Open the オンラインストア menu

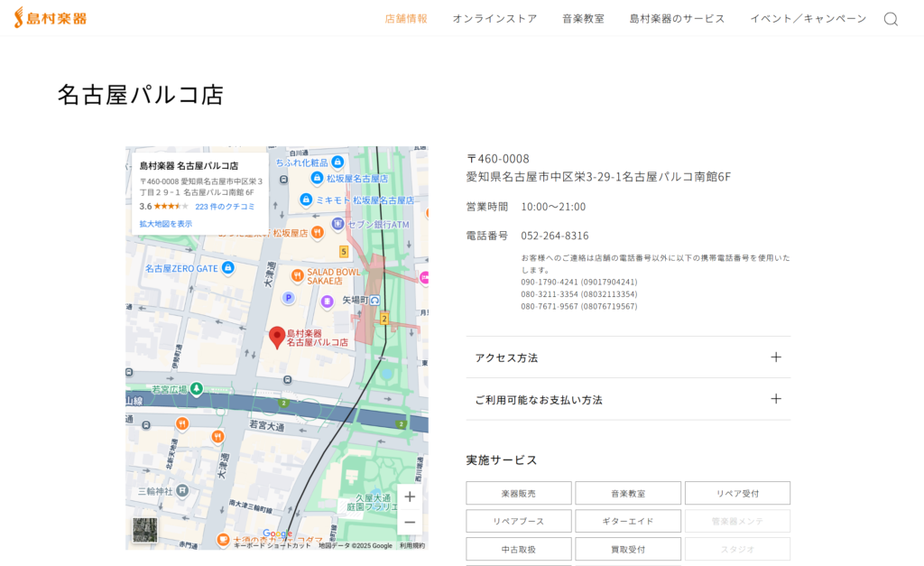[x=495, y=19]
